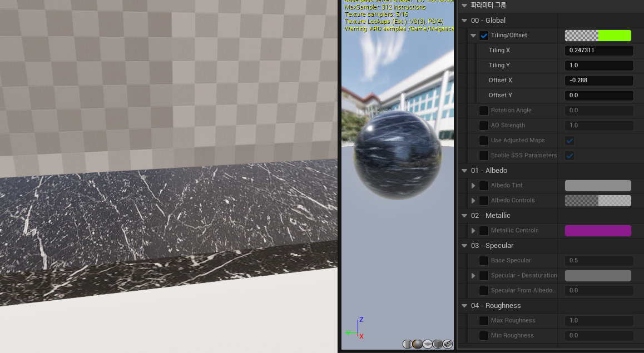Image resolution: width=644 pixels, height=353 pixels.
Task: Enable the Specular From Albedo override checkbox
Action: click(484, 291)
